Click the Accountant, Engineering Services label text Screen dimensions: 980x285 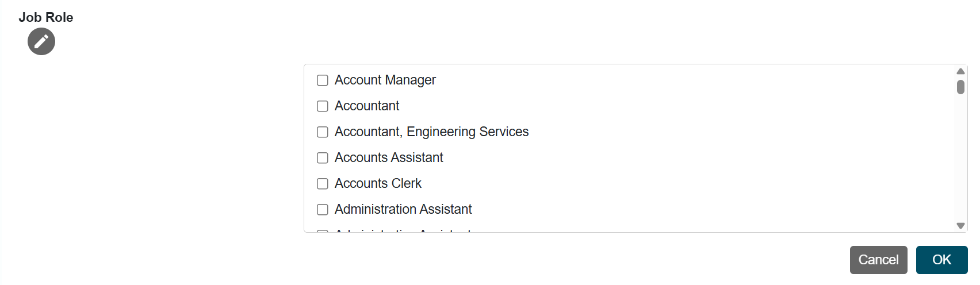(x=431, y=132)
